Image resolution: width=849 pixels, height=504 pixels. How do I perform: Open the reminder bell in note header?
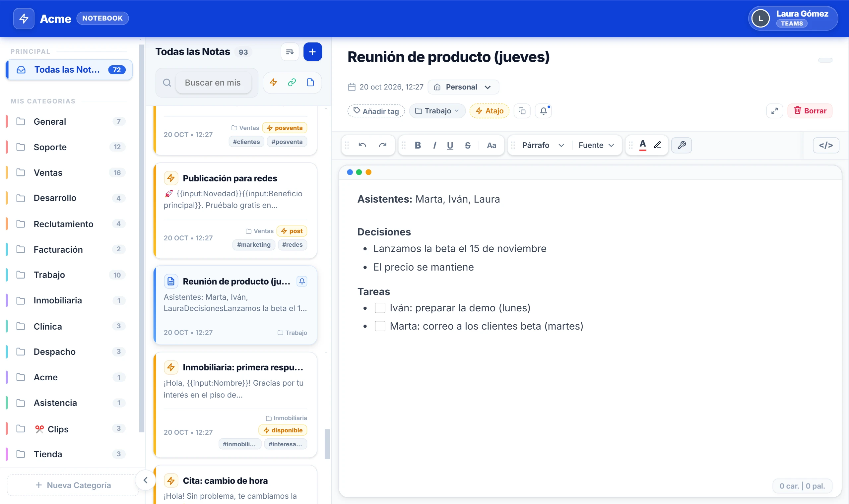(x=543, y=111)
